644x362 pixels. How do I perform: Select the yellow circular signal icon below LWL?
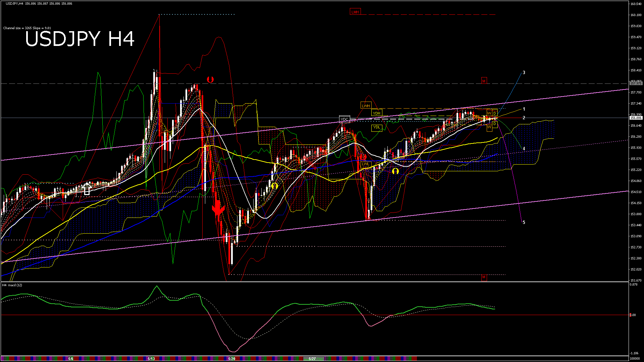(x=395, y=171)
